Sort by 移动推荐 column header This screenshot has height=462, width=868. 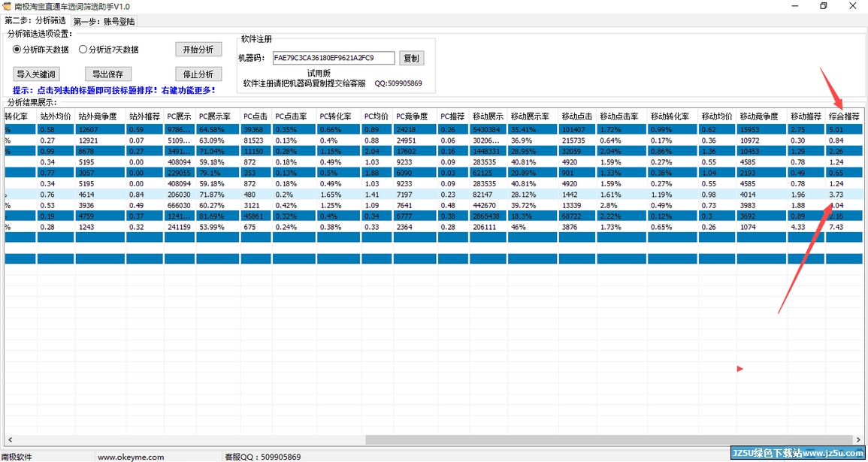pos(806,116)
